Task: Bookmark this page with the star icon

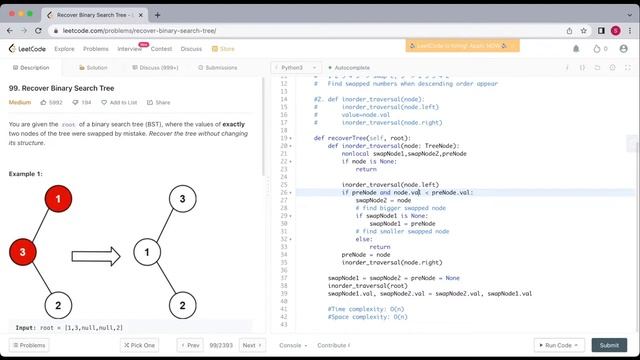Action: click(584, 31)
